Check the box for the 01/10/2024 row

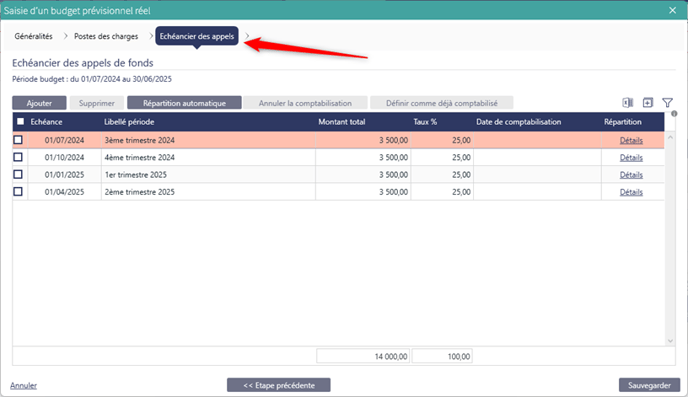(x=18, y=157)
